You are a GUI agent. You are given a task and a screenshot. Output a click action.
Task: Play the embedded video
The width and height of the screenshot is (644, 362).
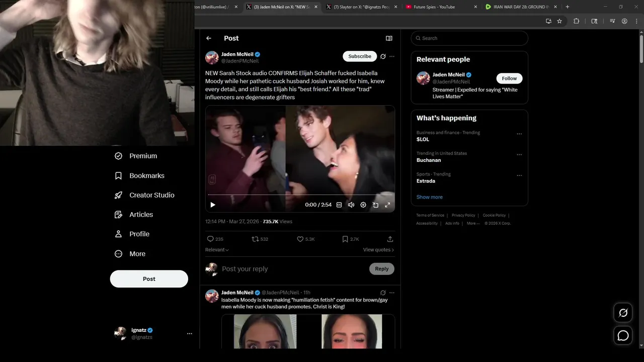coord(213,205)
